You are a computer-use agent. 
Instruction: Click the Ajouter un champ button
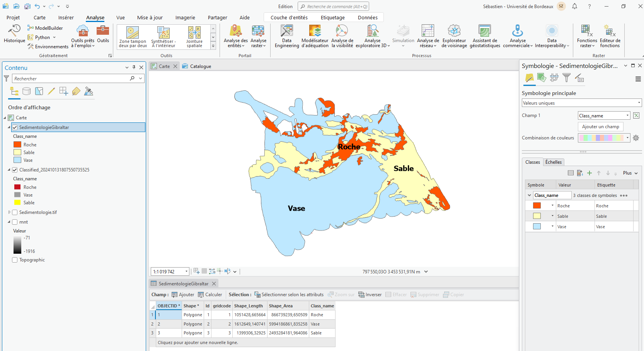pyautogui.click(x=600, y=127)
